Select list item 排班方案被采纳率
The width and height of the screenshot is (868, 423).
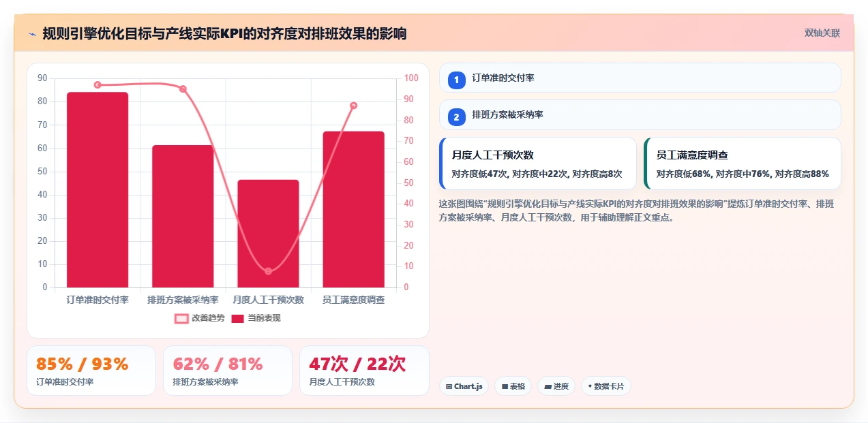coord(640,114)
